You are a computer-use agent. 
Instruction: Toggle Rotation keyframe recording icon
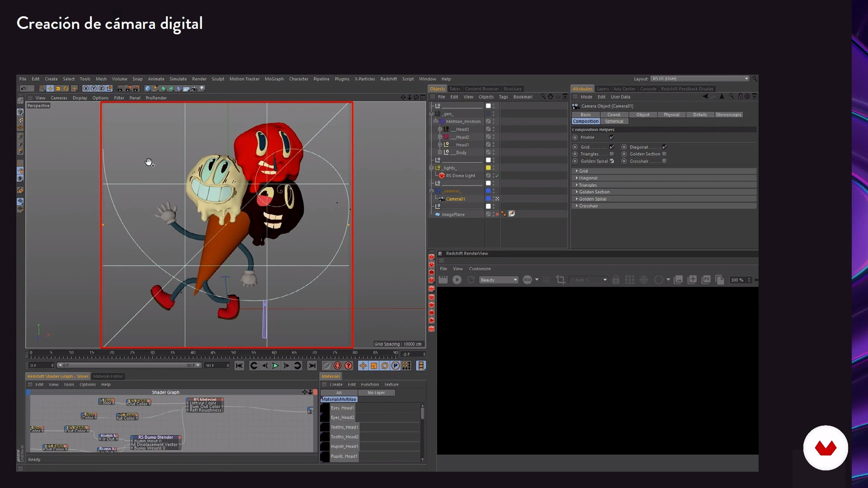pos(385,366)
